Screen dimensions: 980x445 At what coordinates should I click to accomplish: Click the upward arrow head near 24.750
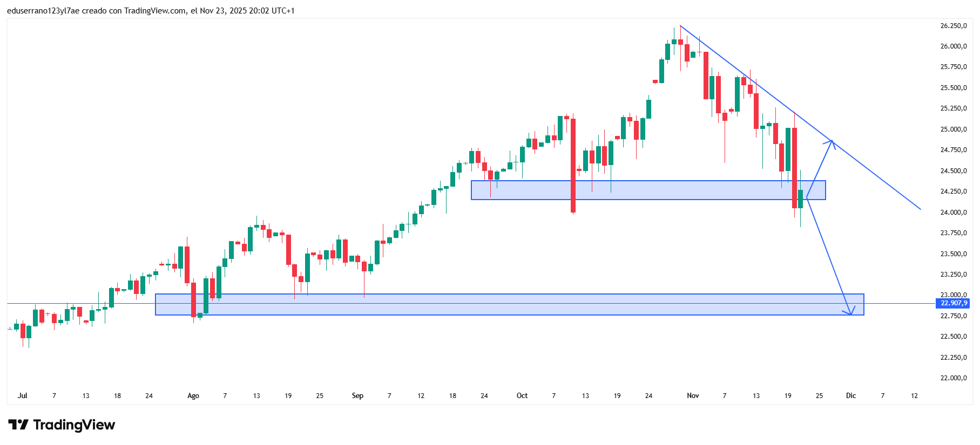832,142
